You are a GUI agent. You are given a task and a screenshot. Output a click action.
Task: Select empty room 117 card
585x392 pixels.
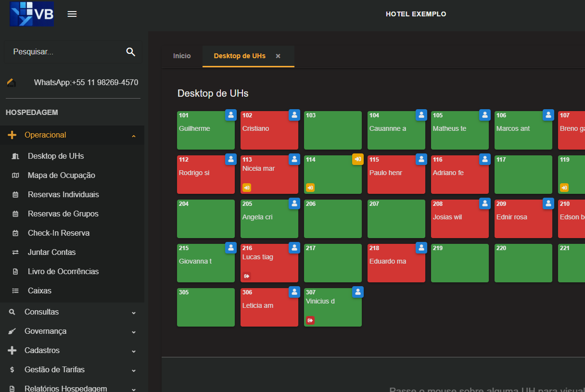point(523,175)
